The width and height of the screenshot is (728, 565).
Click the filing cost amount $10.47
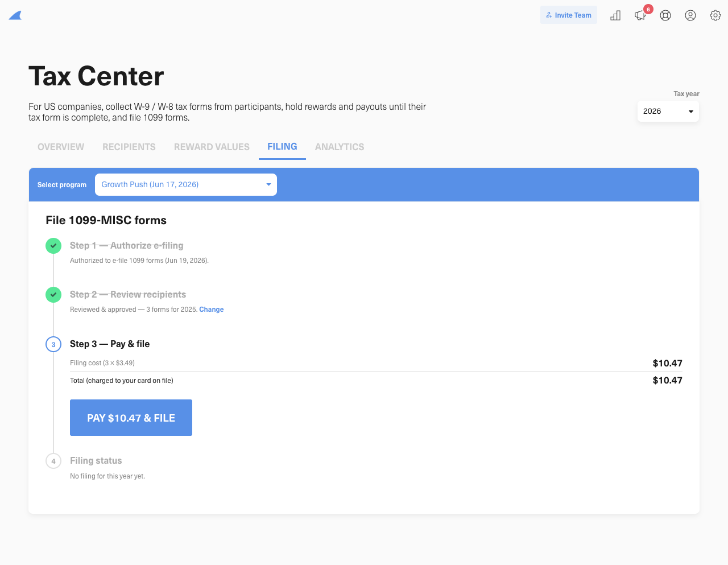click(x=668, y=363)
